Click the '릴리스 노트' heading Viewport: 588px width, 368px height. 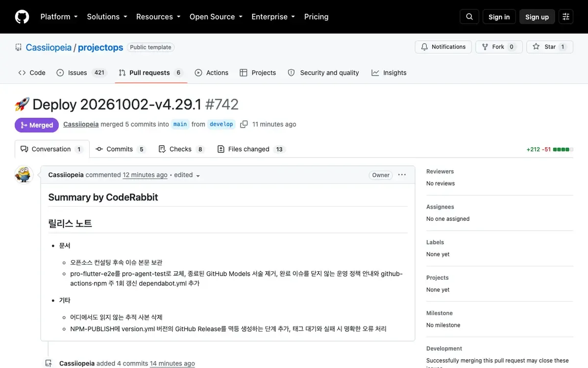click(x=70, y=223)
